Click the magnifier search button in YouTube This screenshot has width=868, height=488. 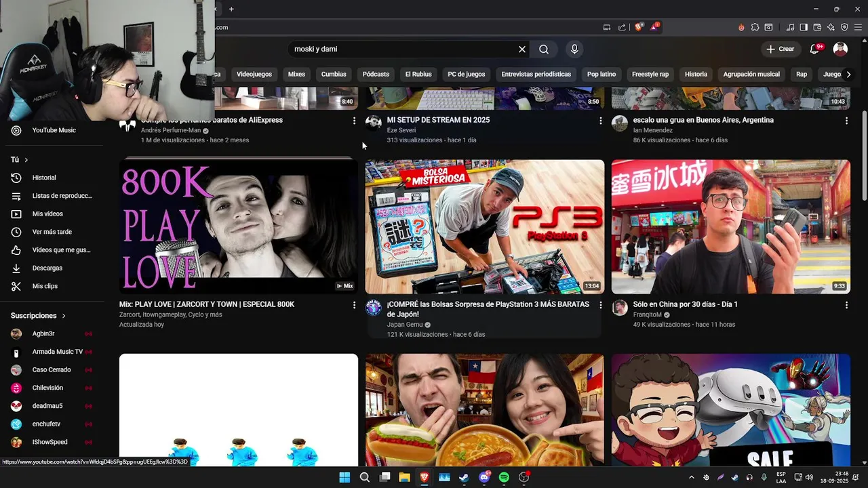coord(544,49)
